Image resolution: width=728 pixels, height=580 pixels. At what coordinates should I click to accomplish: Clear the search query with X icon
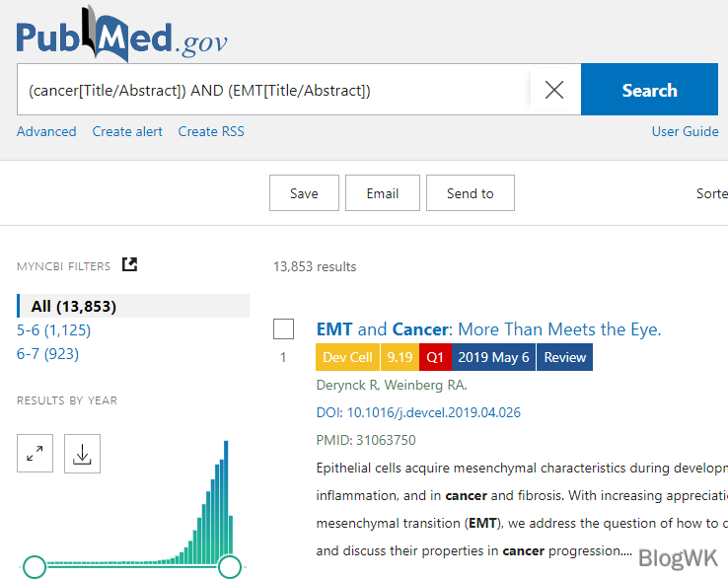[554, 90]
